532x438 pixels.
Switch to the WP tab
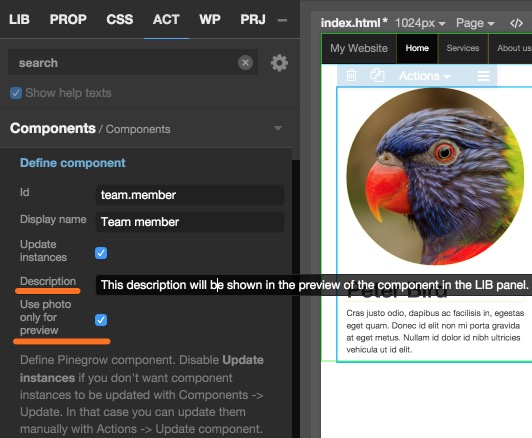[210, 19]
